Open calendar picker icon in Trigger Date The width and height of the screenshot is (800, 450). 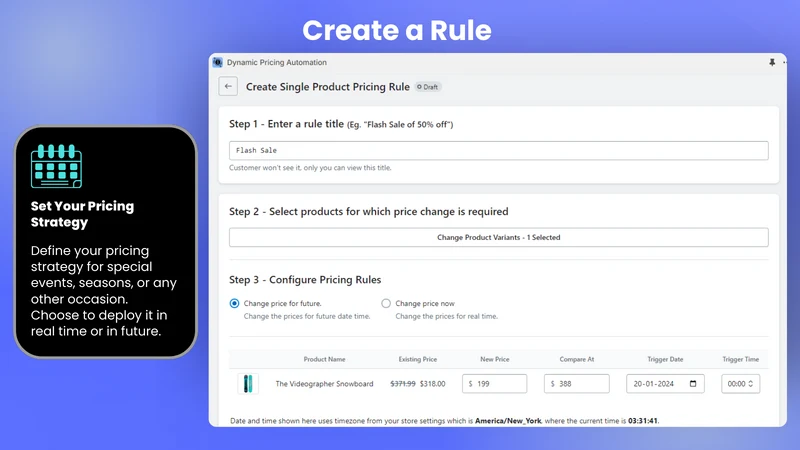pos(693,384)
